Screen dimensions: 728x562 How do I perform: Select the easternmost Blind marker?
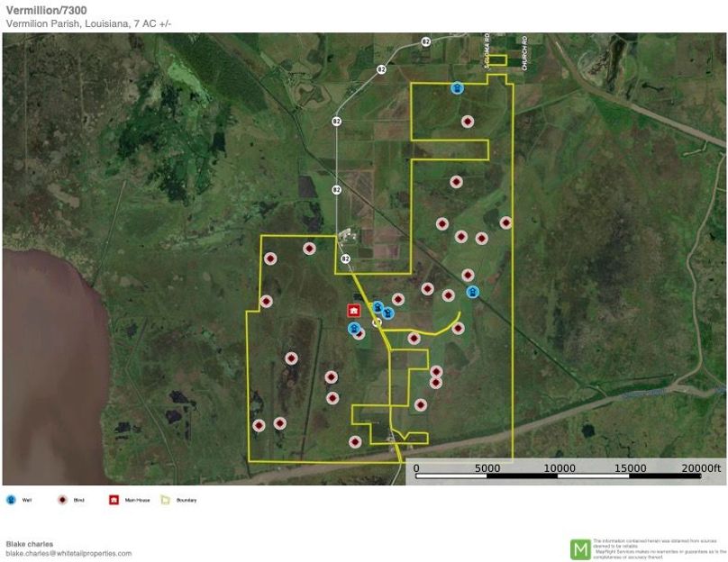coord(505,222)
